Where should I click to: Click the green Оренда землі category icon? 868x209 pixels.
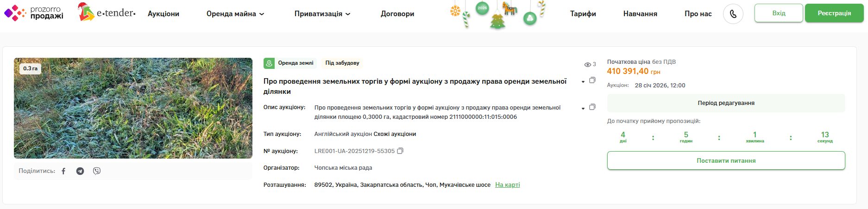pyautogui.click(x=269, y=63)
